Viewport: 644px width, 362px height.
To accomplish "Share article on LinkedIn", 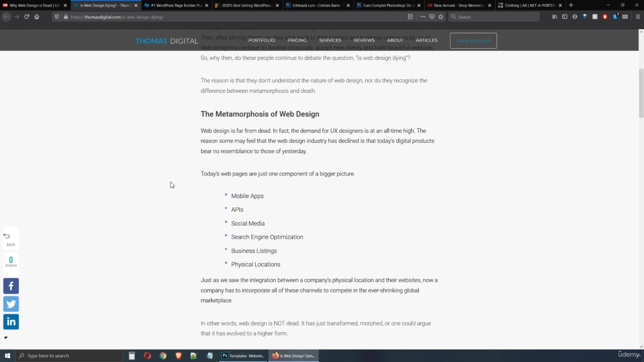I will 11,322.
